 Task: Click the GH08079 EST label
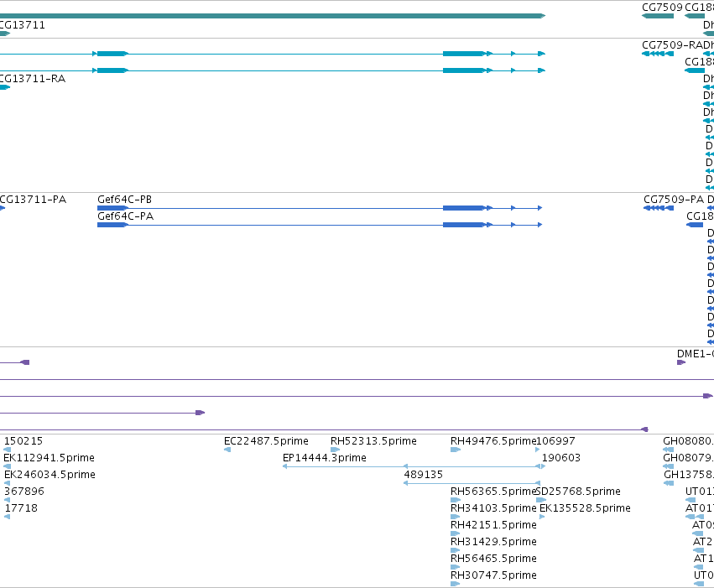pos(689,458)
